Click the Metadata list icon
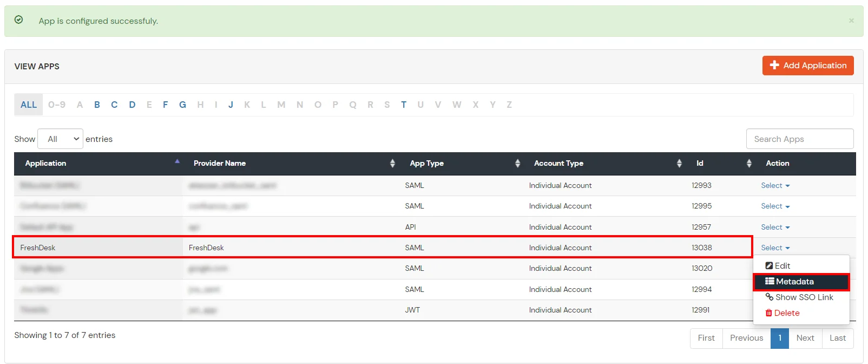This screenshot has height=364, width=868. coord(770,281)
